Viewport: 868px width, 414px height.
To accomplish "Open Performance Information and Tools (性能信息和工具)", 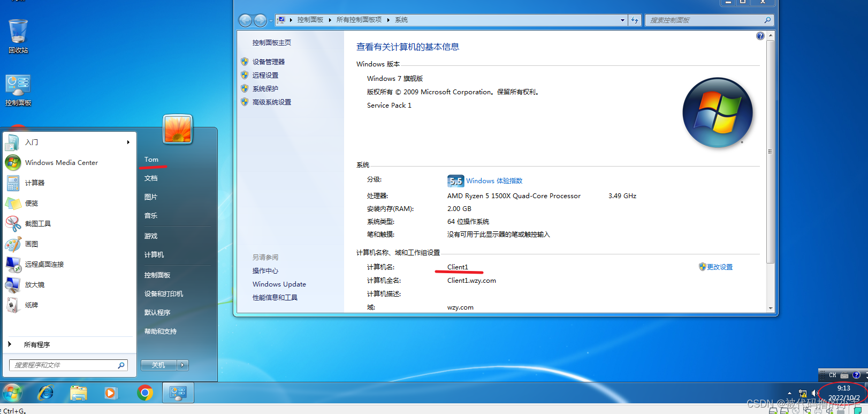I will point(275,298).
